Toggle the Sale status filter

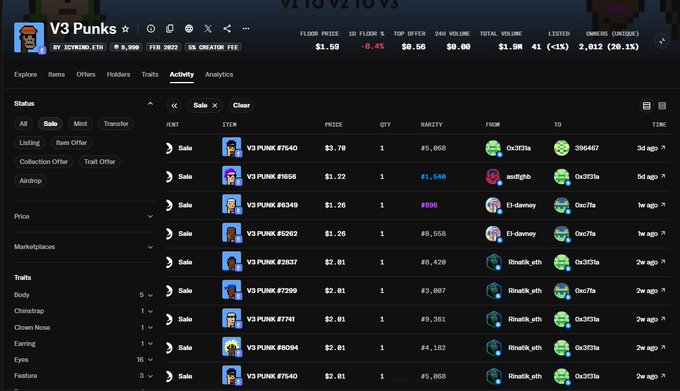pyautogui.click(x=50, y=124)
